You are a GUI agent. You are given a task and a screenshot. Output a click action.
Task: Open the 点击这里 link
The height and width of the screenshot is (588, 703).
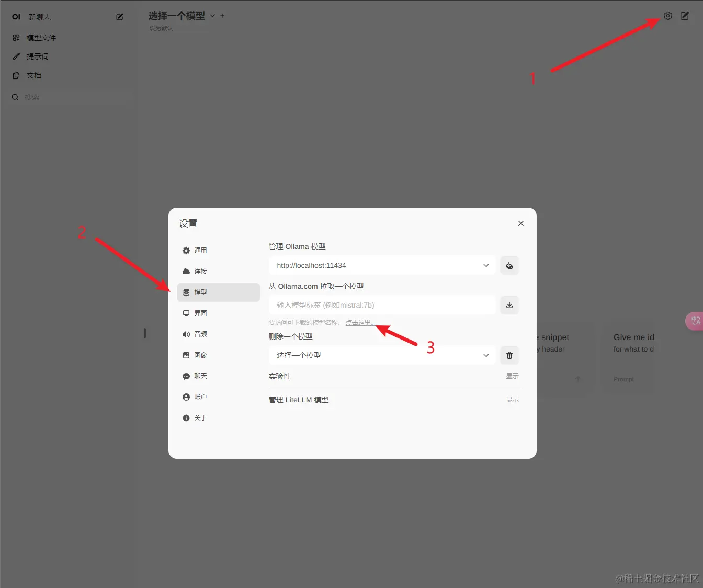point(359,323)
